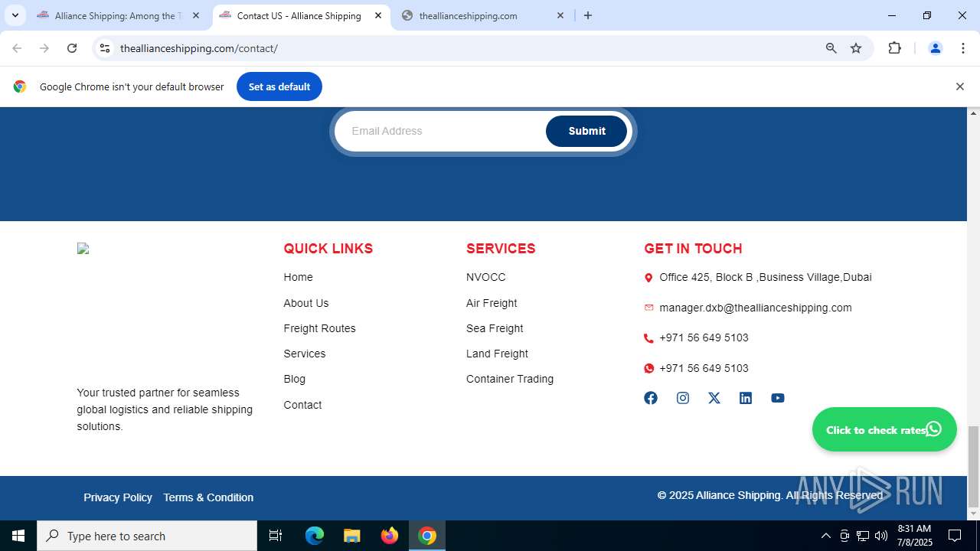Open the Windows Start menu
980x551 pixels.
point(18,536)
